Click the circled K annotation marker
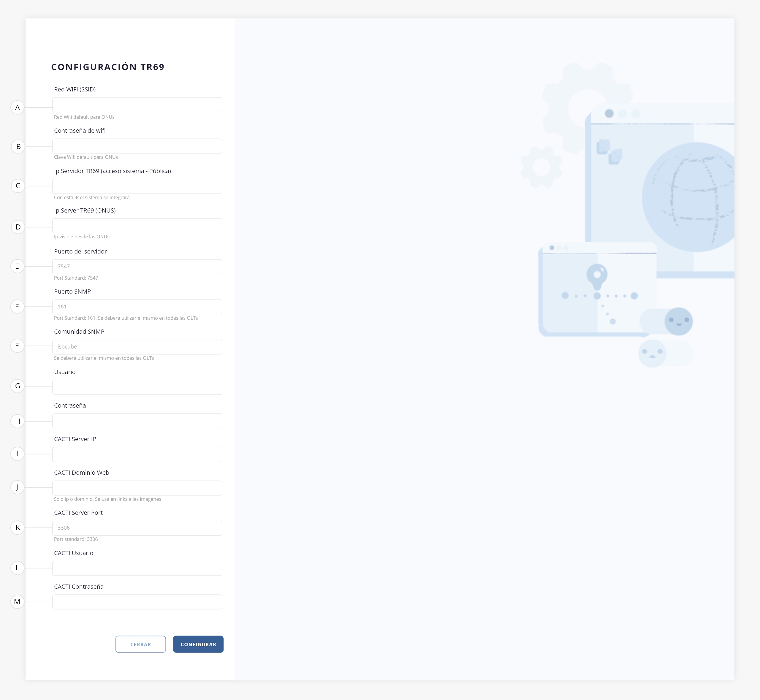 (18, 528)
